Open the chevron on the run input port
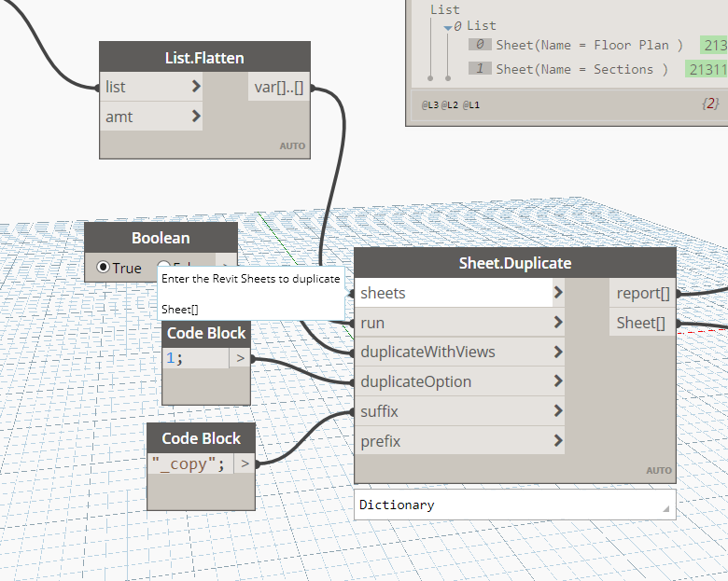 [x=558, y=323]
